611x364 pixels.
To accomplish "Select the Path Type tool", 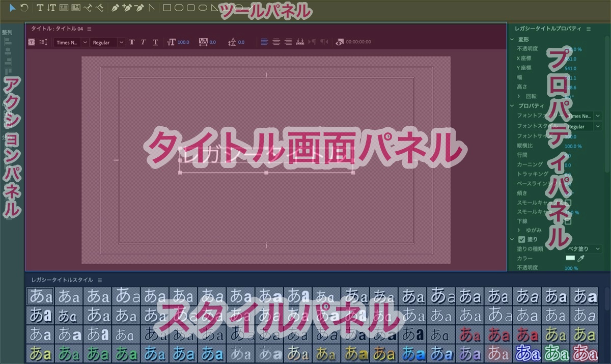I will [88, 8].
